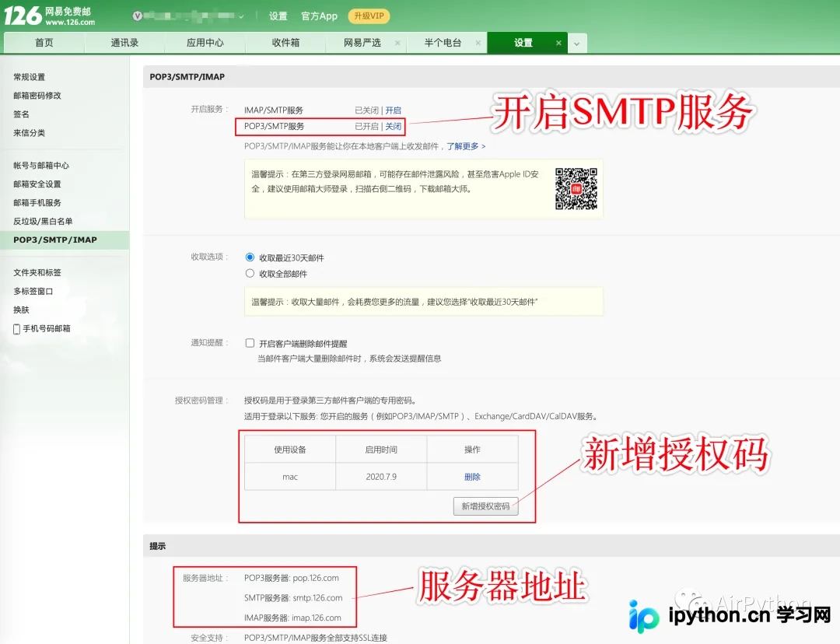Click the VIP badge icon beside account name
Image resolution: width=840 pixels, height=644 pixels.
click(x=138, y=16)
